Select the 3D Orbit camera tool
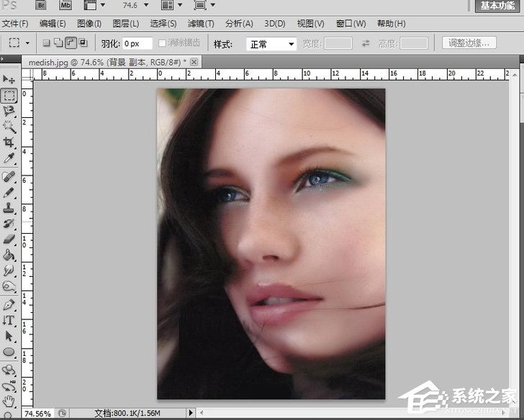Viewport: 524px width, 420px height. point(9,386)
